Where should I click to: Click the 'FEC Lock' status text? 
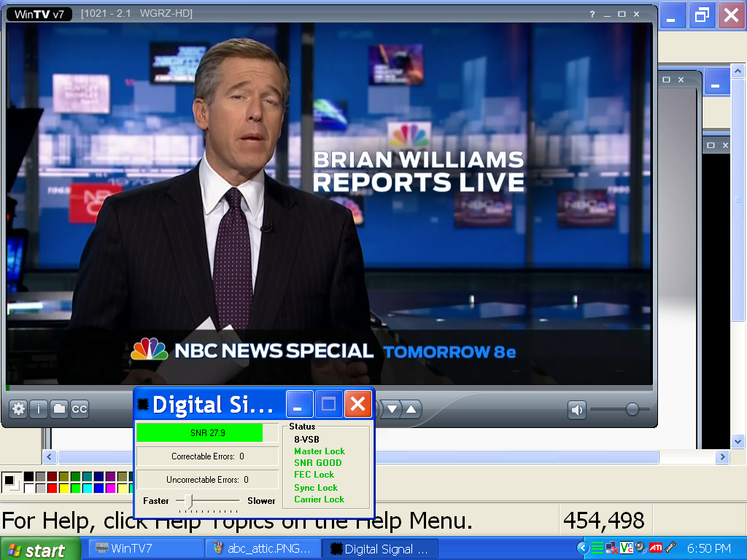314,474
